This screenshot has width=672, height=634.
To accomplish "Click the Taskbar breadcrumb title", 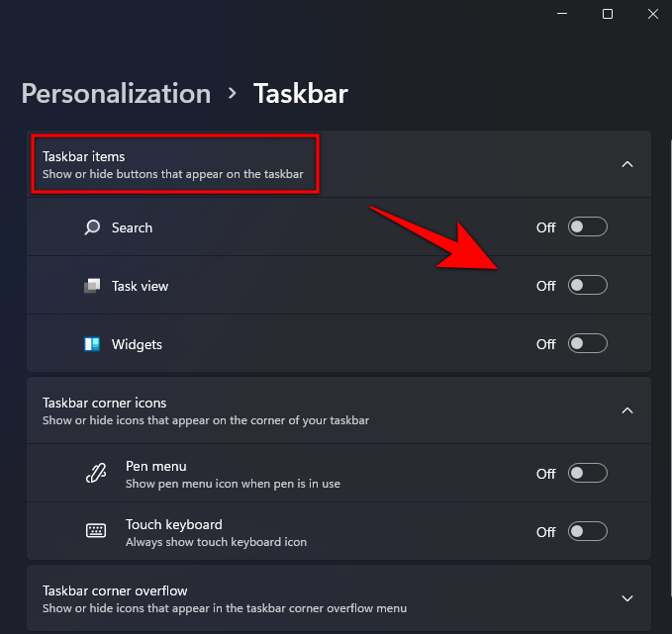I will [x=301, y=94].
